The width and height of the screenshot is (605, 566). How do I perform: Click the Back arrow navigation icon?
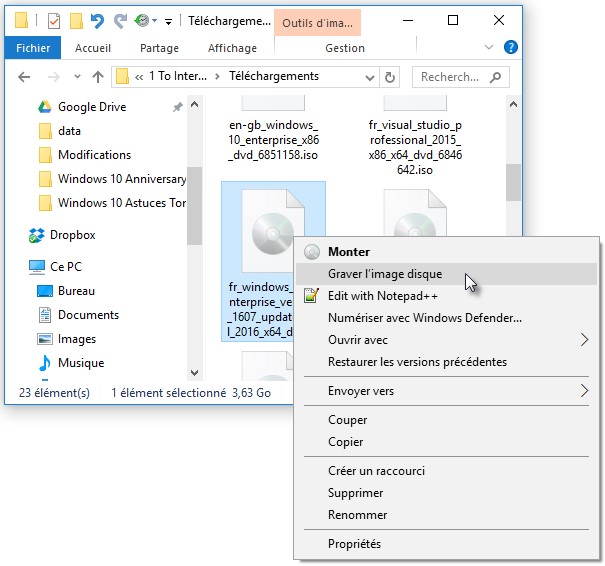click(25, 77)
